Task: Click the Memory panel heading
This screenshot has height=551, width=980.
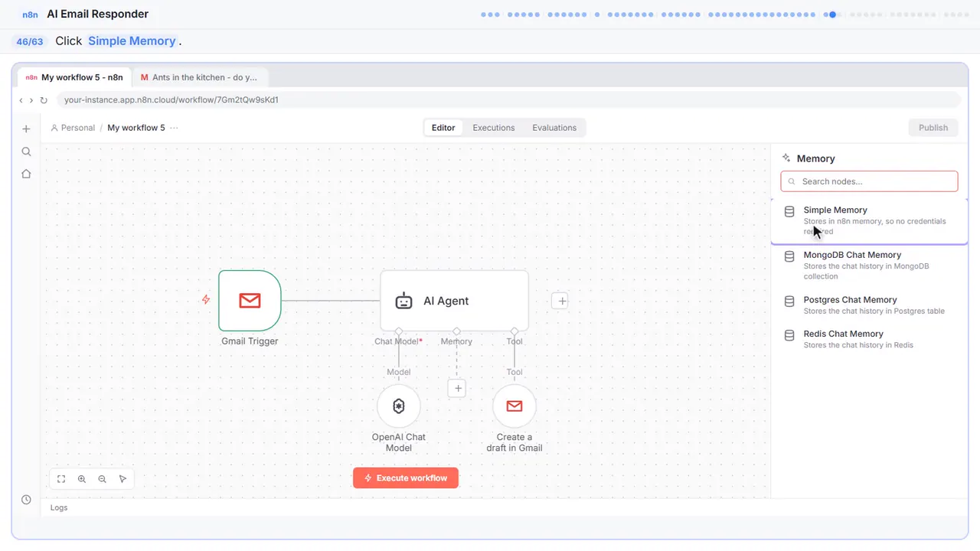Action: click(x=816, y=158)
